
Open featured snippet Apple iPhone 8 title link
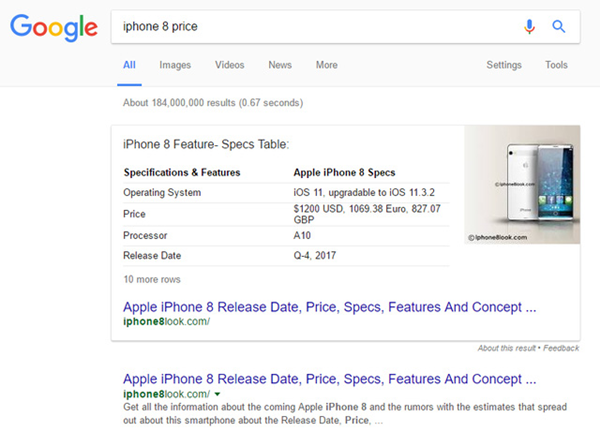pos(329,307)
